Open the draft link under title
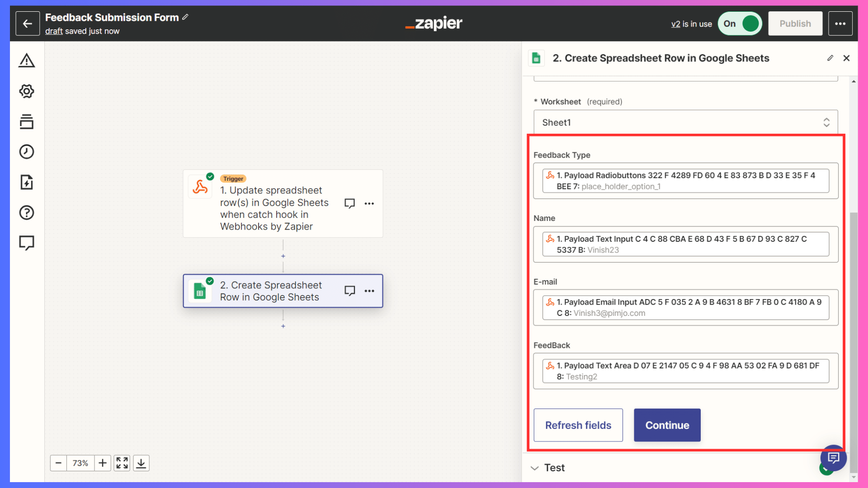868x488 pixels. (54, 31)
